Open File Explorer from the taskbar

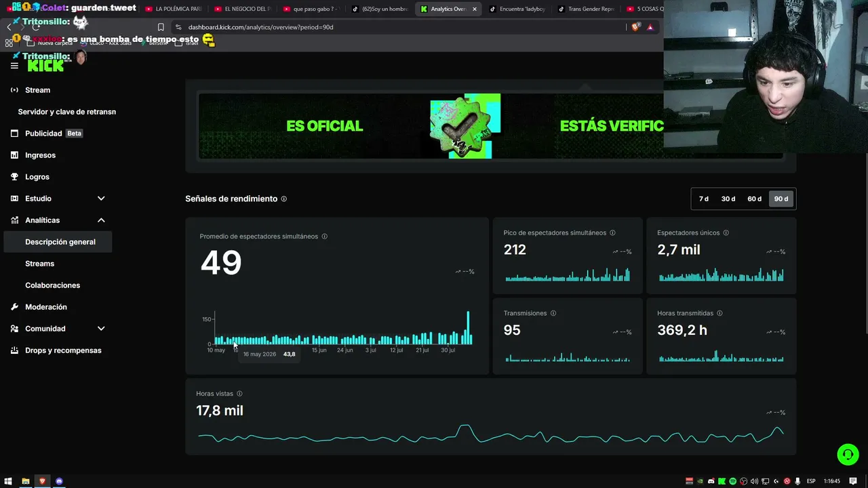tap(25, 481)
